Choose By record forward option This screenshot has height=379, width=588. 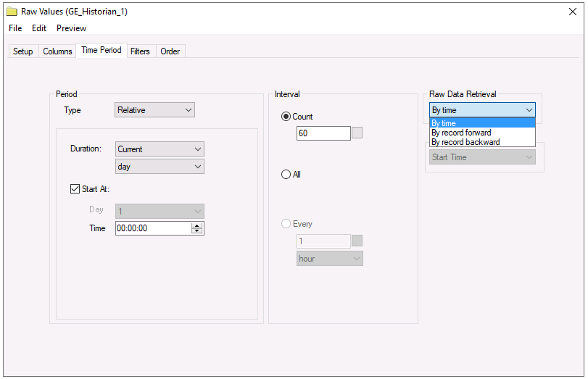tap(482, 133)
